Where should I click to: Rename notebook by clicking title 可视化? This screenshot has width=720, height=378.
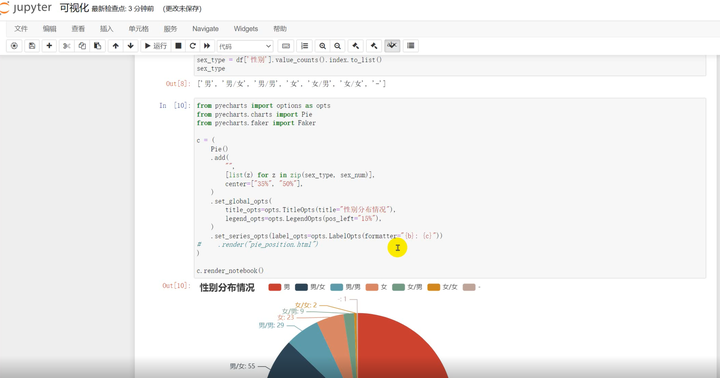[x=74, y=8]
